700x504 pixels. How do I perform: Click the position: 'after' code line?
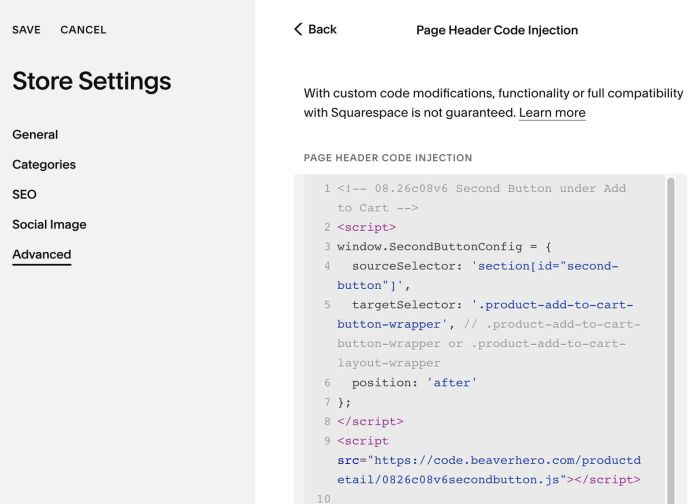414,383
